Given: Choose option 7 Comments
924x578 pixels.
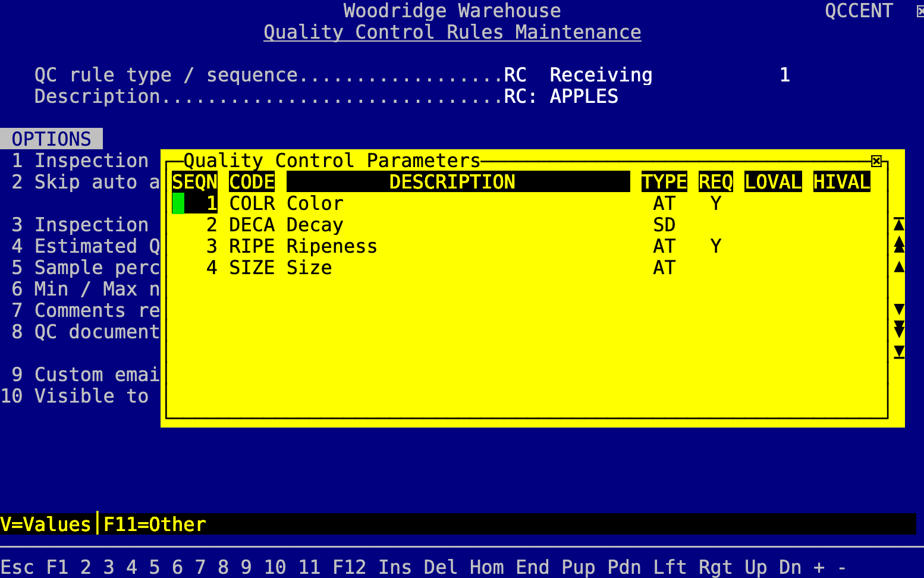Looking at the screenshot, I should 86,310.
